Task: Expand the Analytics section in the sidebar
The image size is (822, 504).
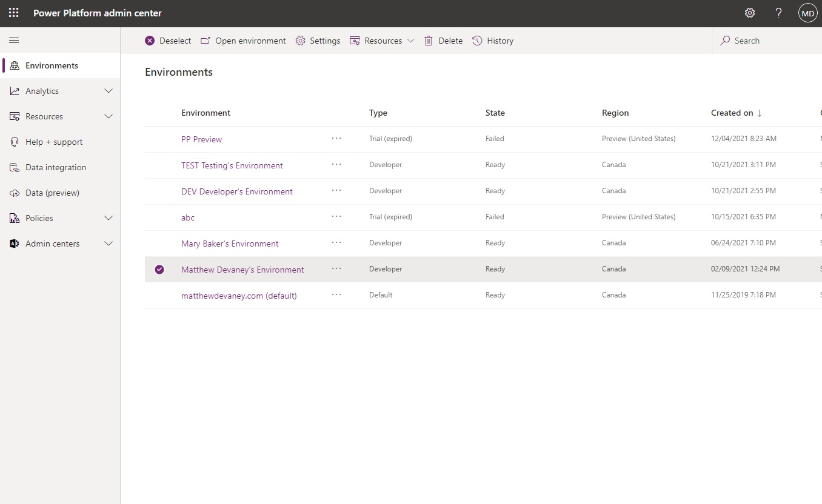Action: [x=109, y=91]
